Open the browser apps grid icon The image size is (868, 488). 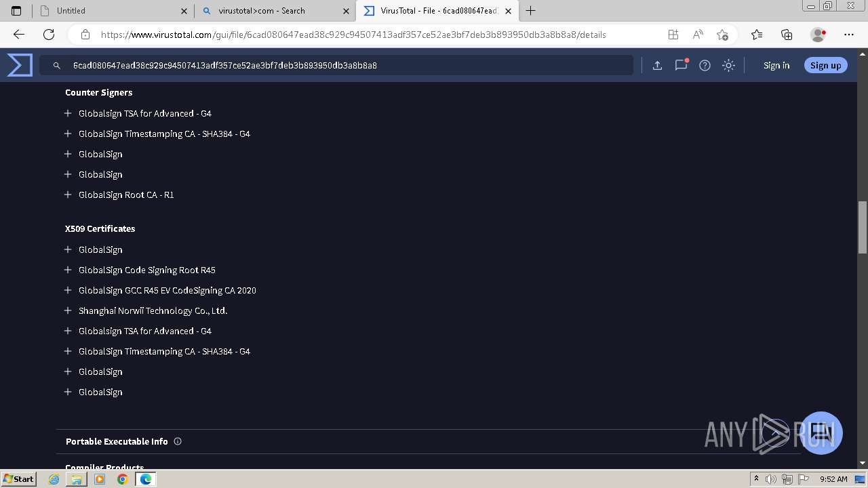[673, 35]
